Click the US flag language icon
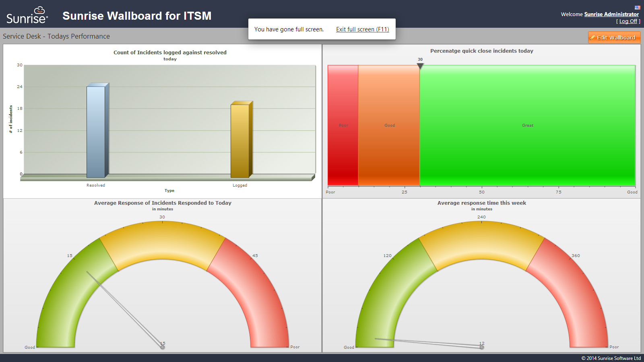Viewport: 644px width, 362px height. 638,8
